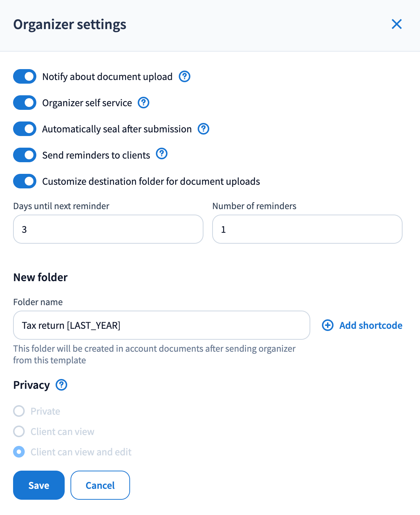Select the Private privacy option
The height and width of the screenshot is (515, 420).
19,411
